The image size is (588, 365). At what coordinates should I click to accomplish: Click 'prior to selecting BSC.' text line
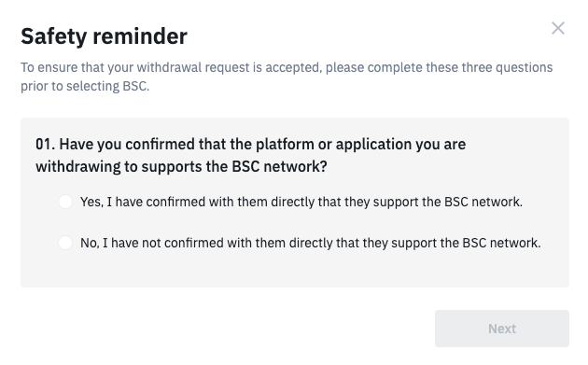tap(85, 86)
